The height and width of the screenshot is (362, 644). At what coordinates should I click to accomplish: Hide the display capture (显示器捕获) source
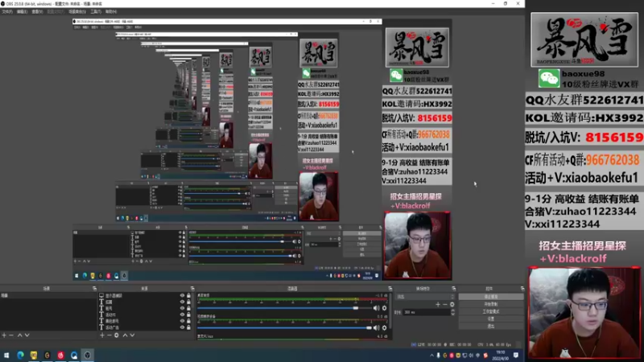(x=182, y=295)
